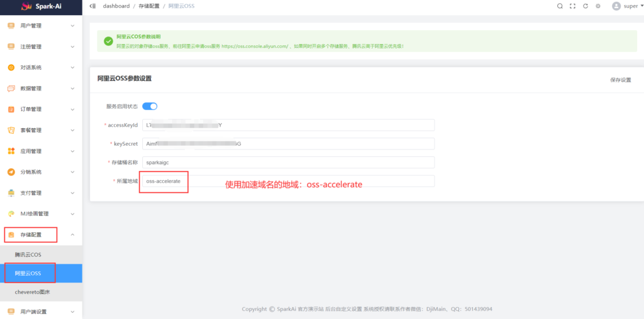Click the 保存设置 button
Screen dimensions: 644x319
pyautogui.click(x=620, y=80)
